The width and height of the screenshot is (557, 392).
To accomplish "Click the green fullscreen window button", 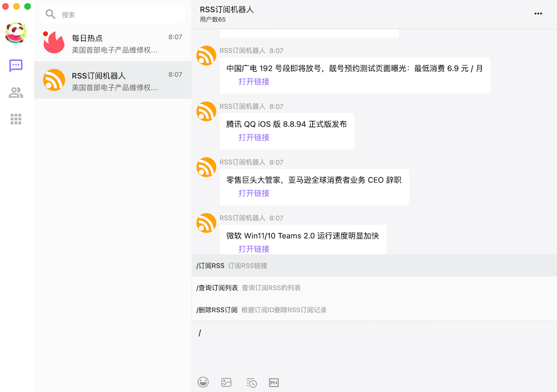I will 28,6.
